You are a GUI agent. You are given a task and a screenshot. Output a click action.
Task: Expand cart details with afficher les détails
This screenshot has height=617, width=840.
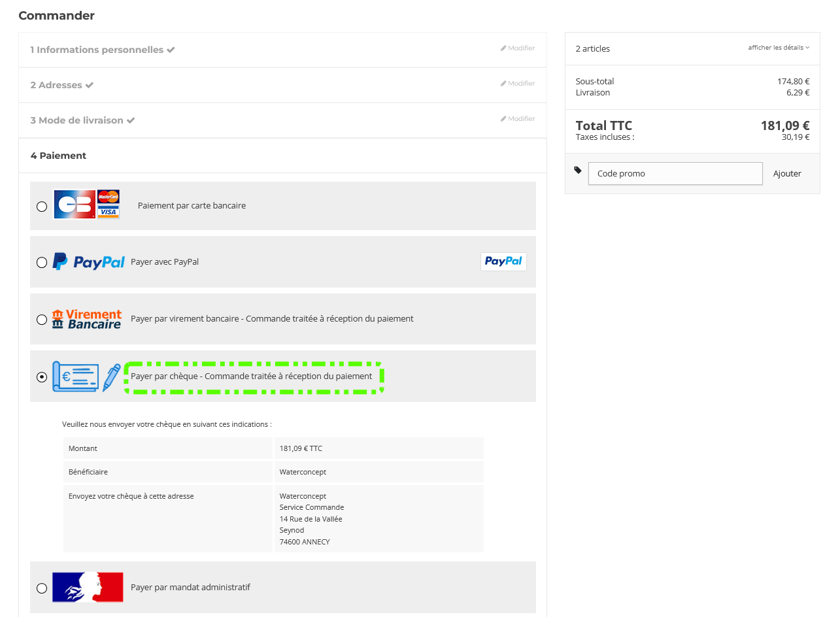click(x=779, y=48)
